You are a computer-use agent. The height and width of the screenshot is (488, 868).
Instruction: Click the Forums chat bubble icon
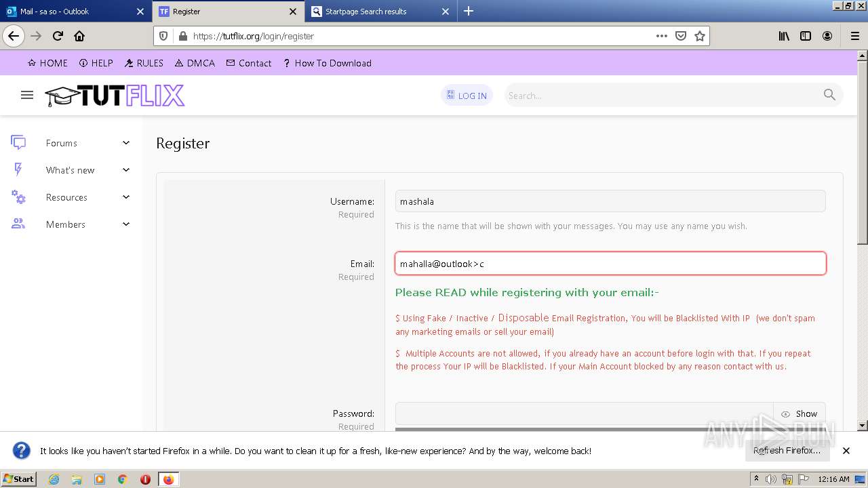click(x=18, y=142)
